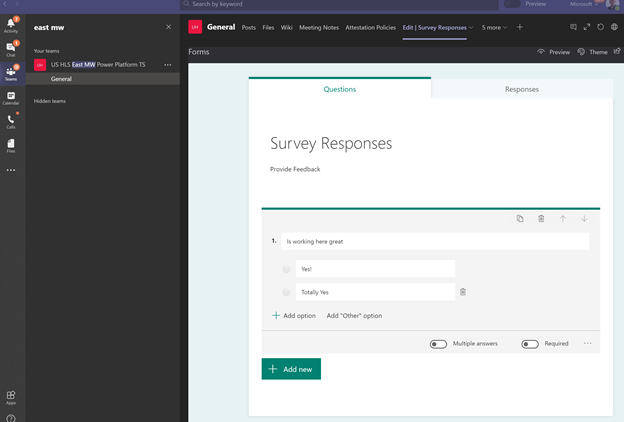Viewport: 624px width, 422px height.
Task: Open the Activity feed icon
Action: point(11,25)
